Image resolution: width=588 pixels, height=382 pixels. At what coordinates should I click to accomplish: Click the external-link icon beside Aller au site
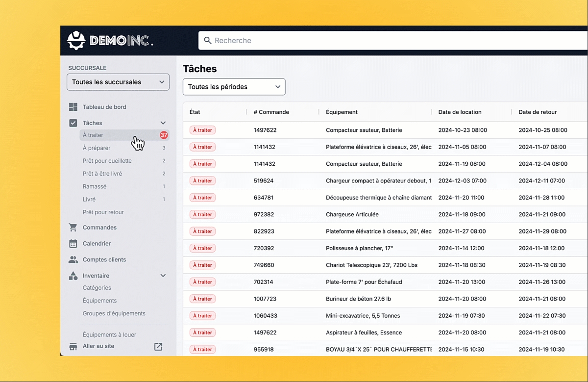(x=158, y=347)
